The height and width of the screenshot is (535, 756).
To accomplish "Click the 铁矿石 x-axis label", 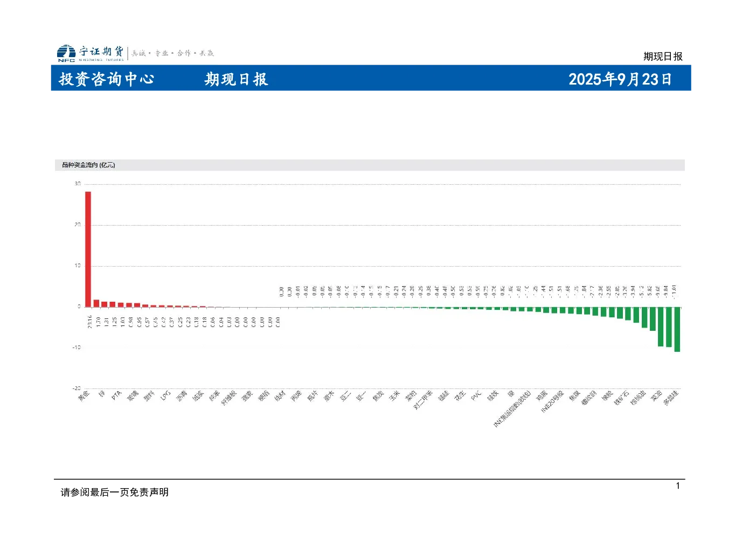I will [x=621, y=398].
